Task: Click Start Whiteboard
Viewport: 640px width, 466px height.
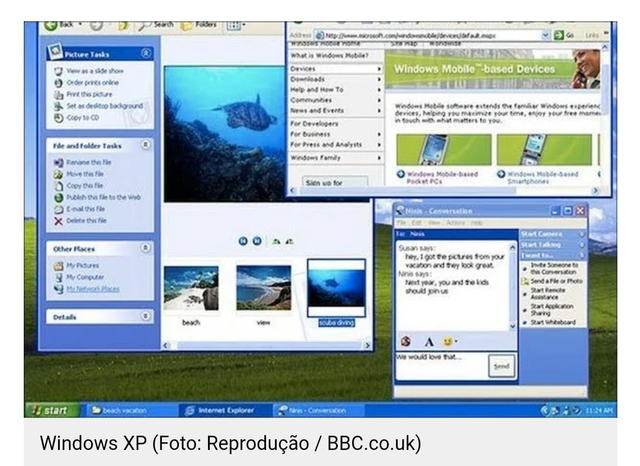Action: 553,322
